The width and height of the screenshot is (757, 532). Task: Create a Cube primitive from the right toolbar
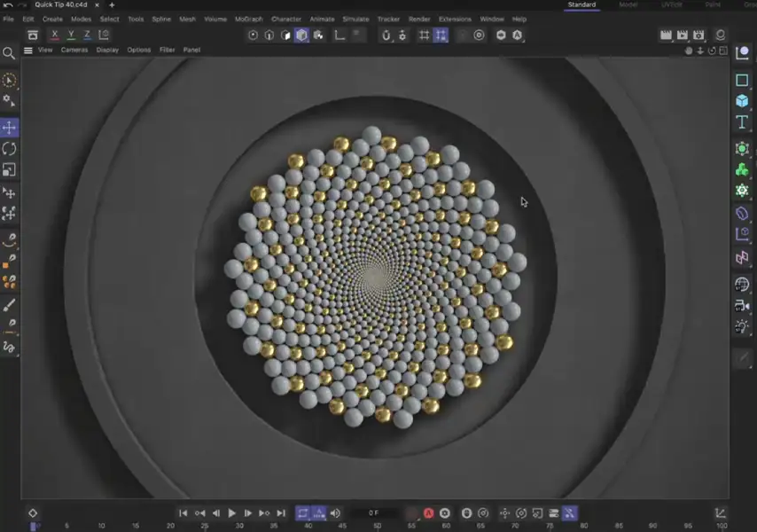tap(743, 100)
